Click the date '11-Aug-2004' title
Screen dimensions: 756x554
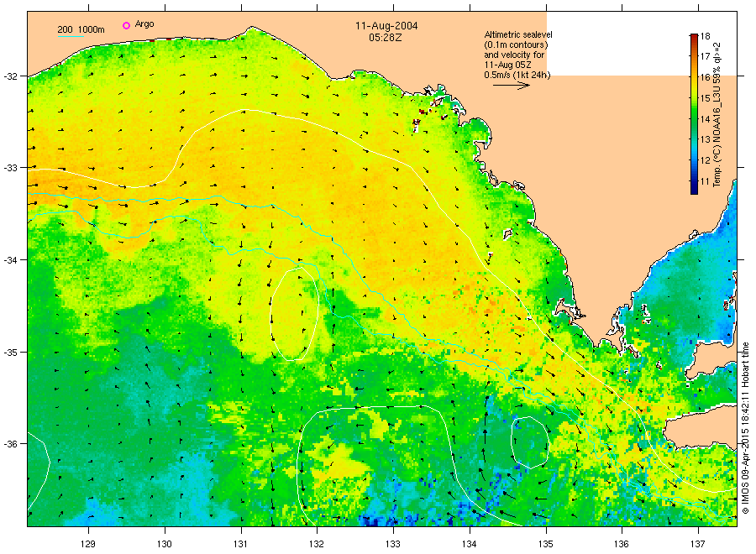(386, 26)
